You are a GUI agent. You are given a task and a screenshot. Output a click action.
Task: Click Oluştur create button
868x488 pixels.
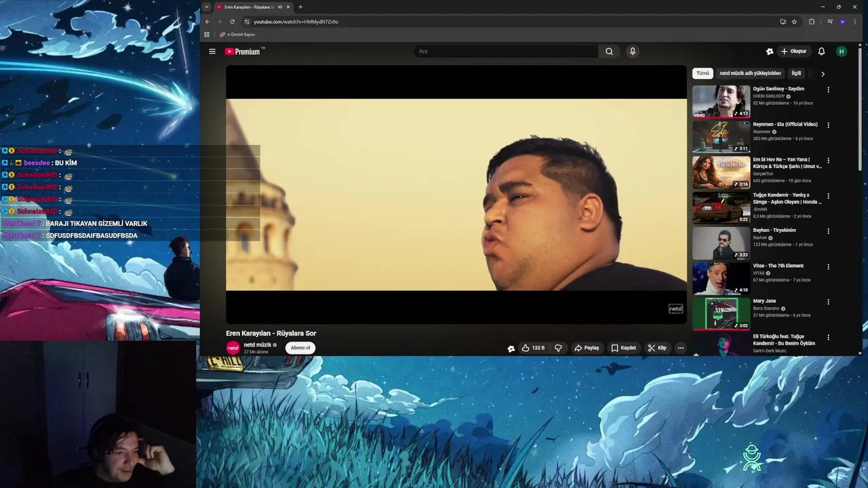(793, 52)
